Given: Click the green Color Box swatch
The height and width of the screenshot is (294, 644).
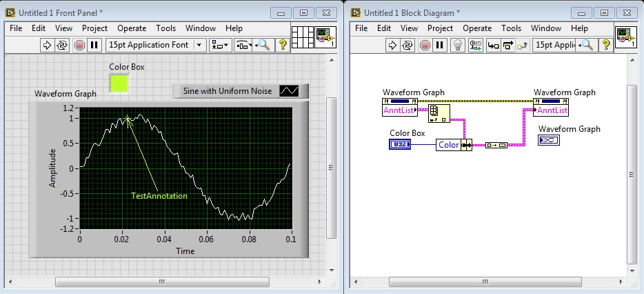Looking at the screenshot, I should coord(119,83).
